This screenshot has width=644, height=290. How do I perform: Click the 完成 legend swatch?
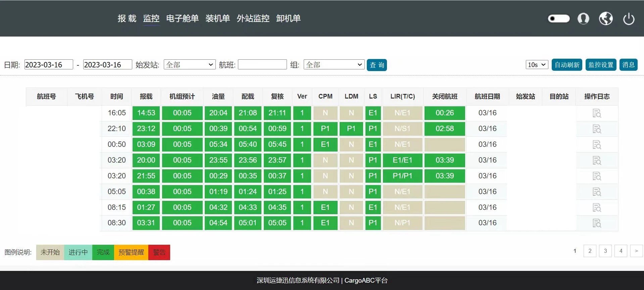click(x=103, y=252)
